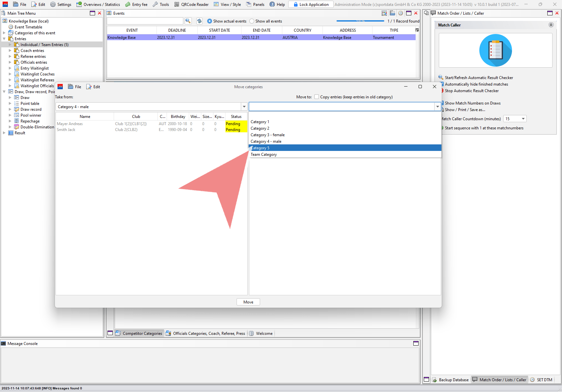This screenshot has width=562, height=392.
Task: Collapse the Match Caller section chevron
Action: 551,25
